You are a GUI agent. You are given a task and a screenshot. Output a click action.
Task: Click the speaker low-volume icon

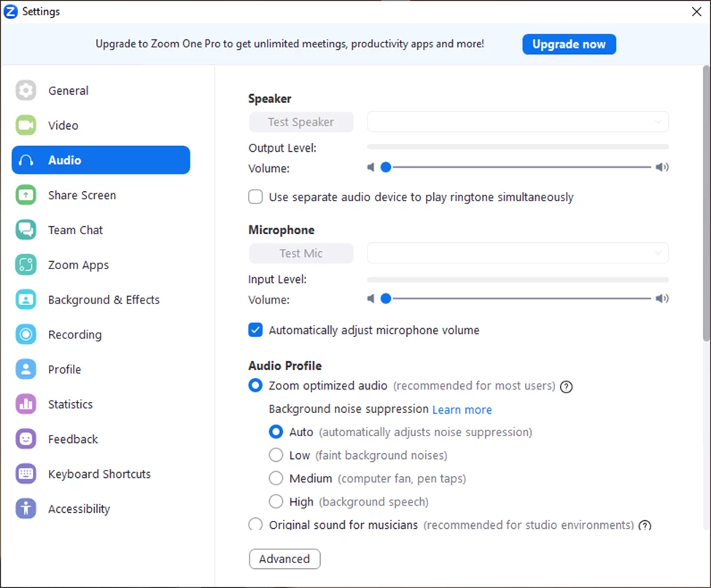[370, 167]
